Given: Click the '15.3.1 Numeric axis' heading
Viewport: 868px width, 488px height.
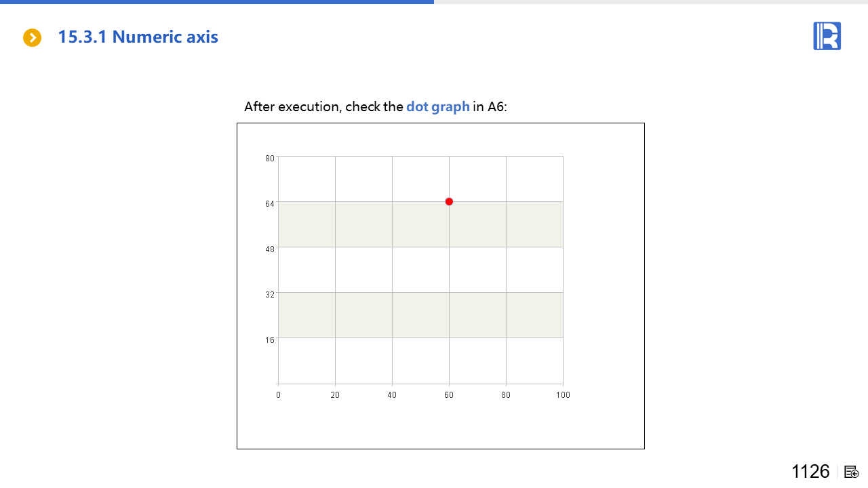Looking at the screenshot, I should 138,37.
